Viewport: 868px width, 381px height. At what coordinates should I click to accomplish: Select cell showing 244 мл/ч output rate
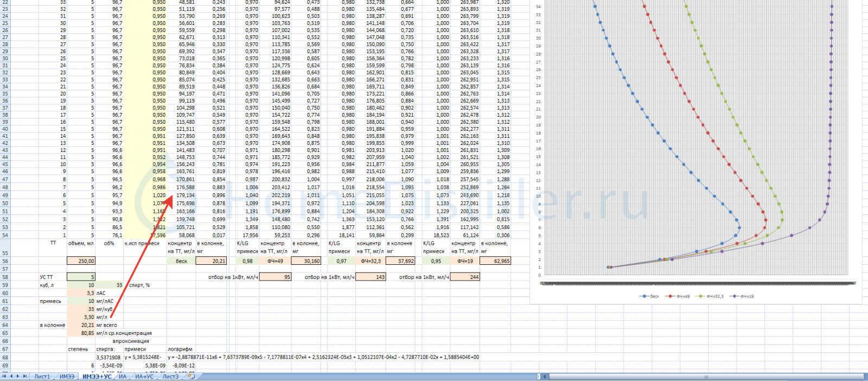(x=465, y=277)
